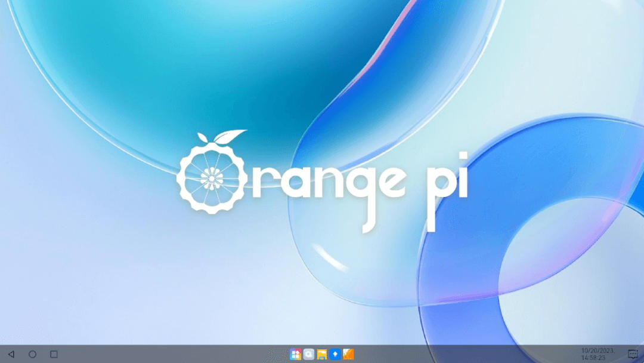Click the date 10/20/2023 in the taskbar

597,350
